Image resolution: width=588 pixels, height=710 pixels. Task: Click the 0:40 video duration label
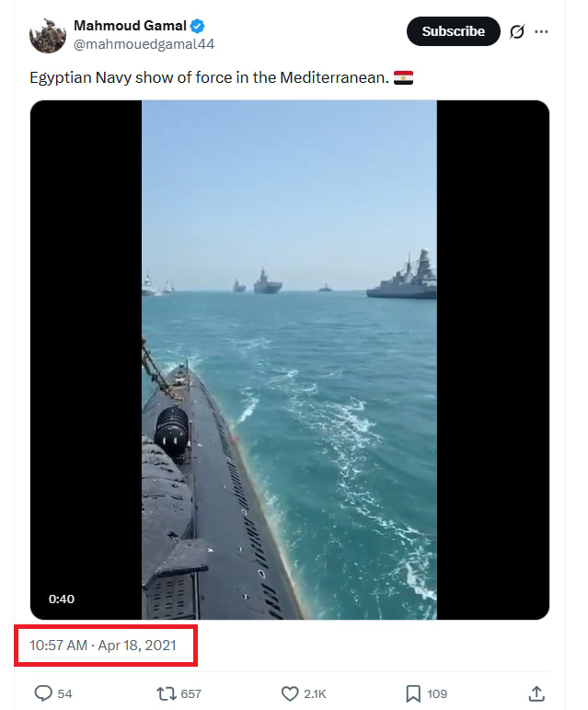click(x=62, y=599)
